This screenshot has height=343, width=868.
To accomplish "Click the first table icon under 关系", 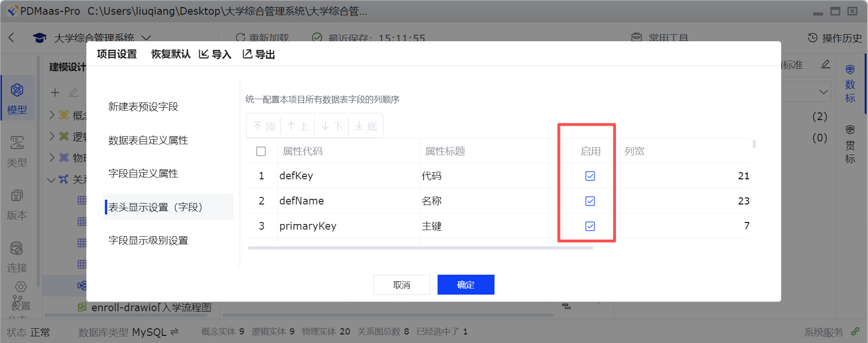I will 82,200.
